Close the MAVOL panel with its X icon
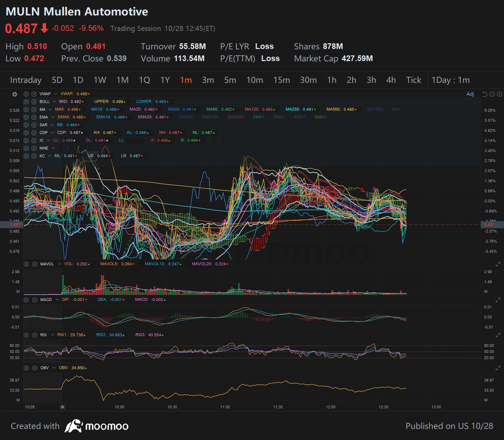This screenshot has width=504, height=440. [35, 264]
